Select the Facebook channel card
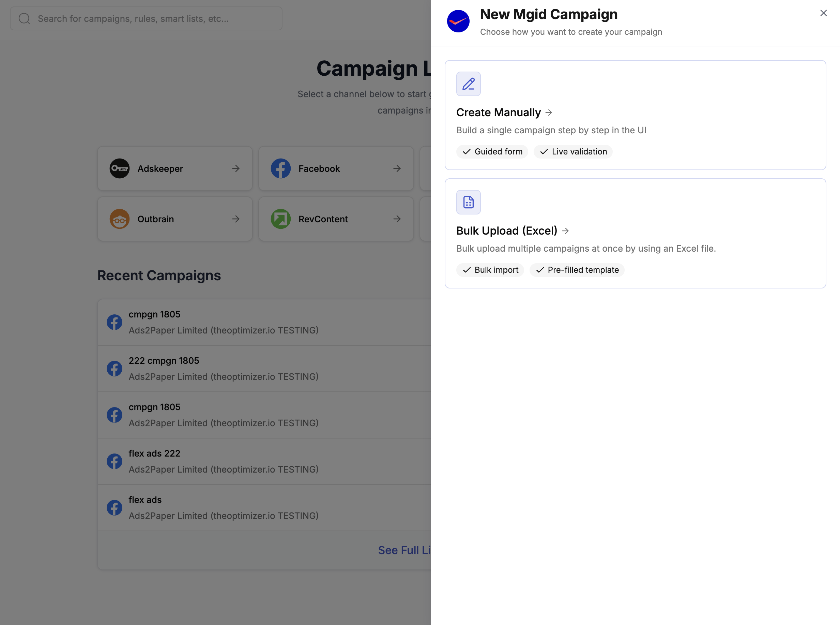 click(336, 169)
